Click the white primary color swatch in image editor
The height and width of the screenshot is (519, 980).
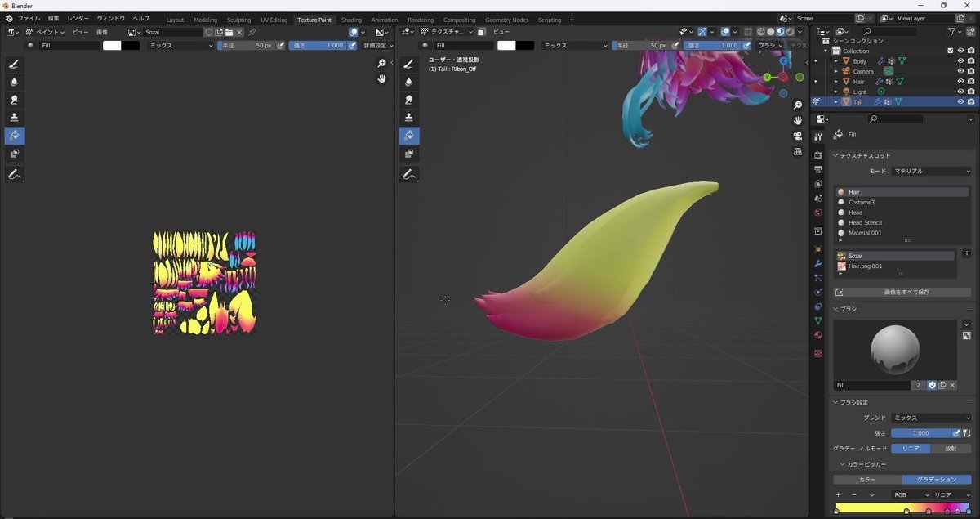(112, 46)
